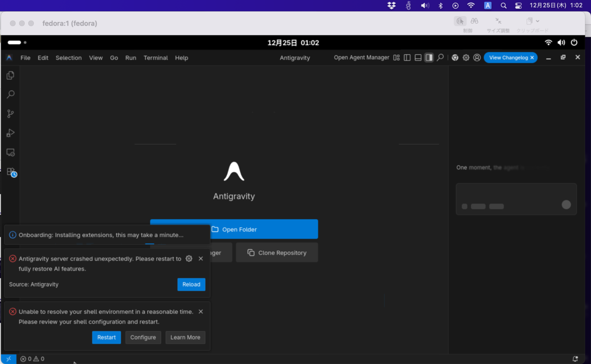
Task: Click the 制御 control mode icon
Action: (460, 21)
